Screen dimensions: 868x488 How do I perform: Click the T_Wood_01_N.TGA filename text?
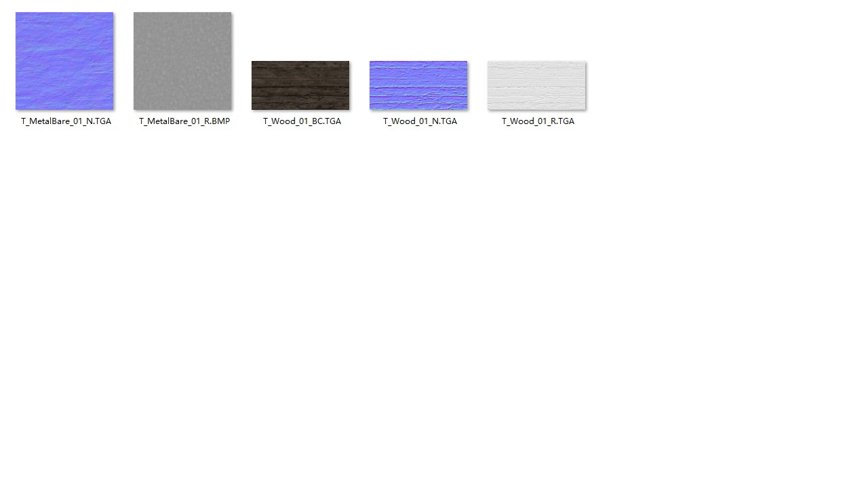tap(420, 121)
